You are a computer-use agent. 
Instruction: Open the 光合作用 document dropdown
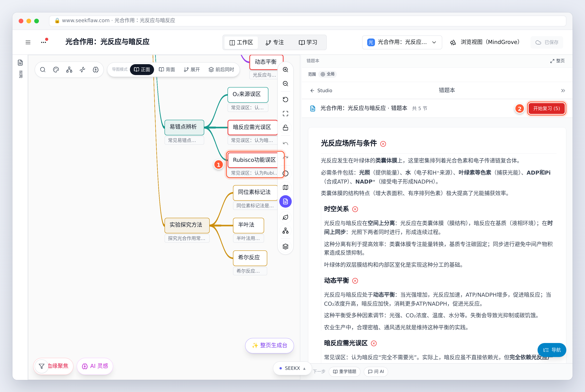(402, 42)
